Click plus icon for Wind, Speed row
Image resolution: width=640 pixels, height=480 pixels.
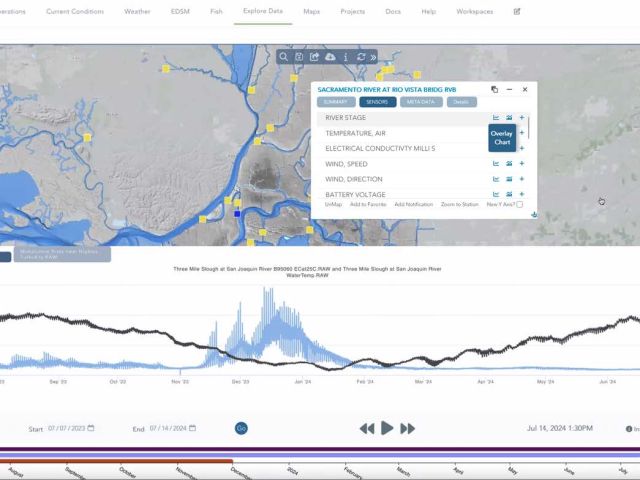pyautogui.click(x=522, y=164)
